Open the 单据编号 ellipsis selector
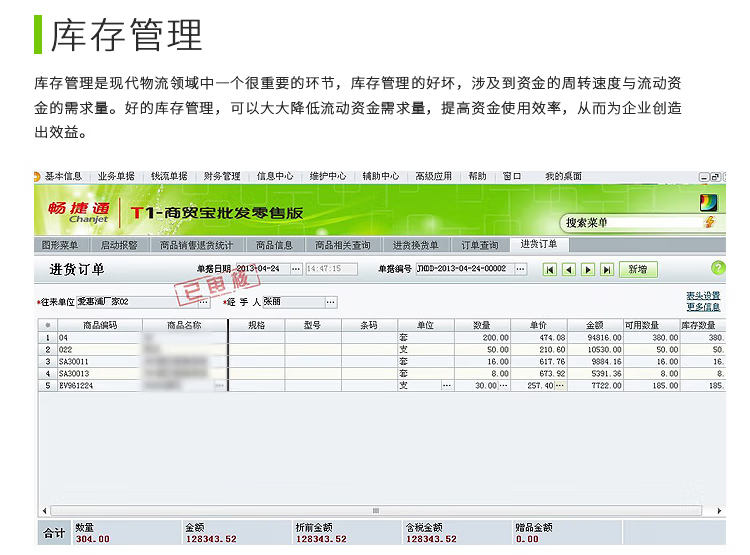The image size is (750, 555). click(520, 269)
